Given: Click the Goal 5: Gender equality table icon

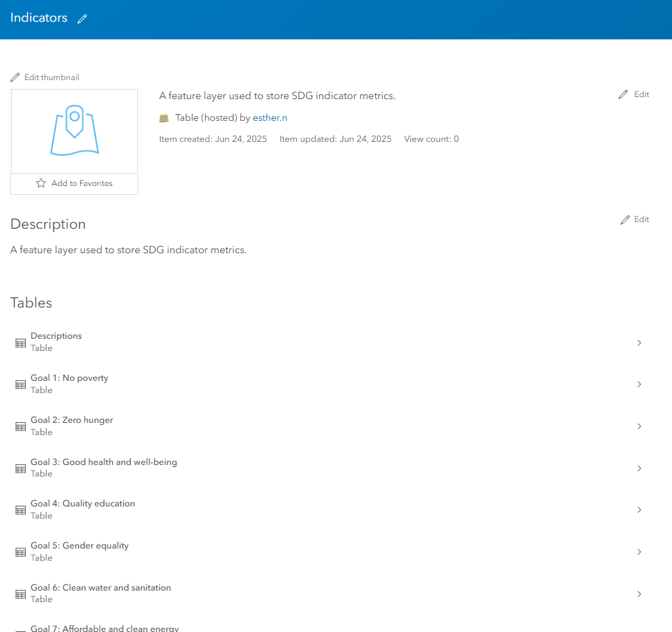Looking at the screenshot, I should tap(19, 551).
